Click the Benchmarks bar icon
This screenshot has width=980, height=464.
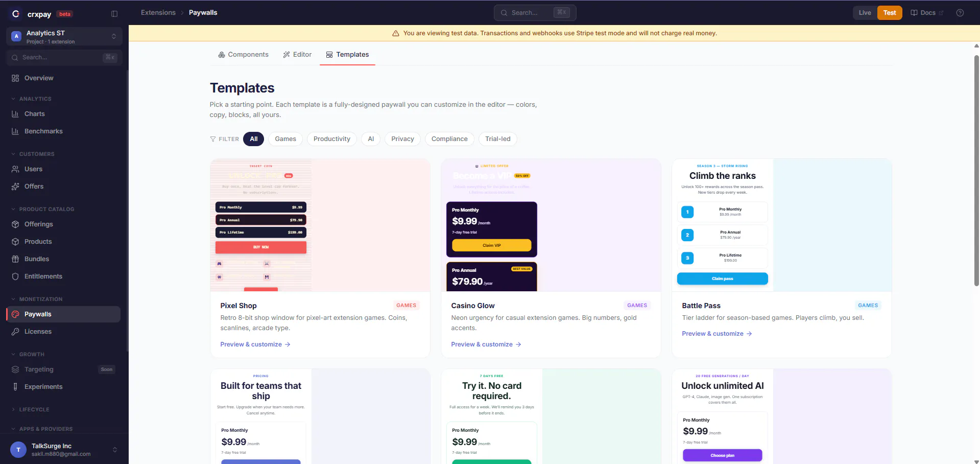click(15, 131)
